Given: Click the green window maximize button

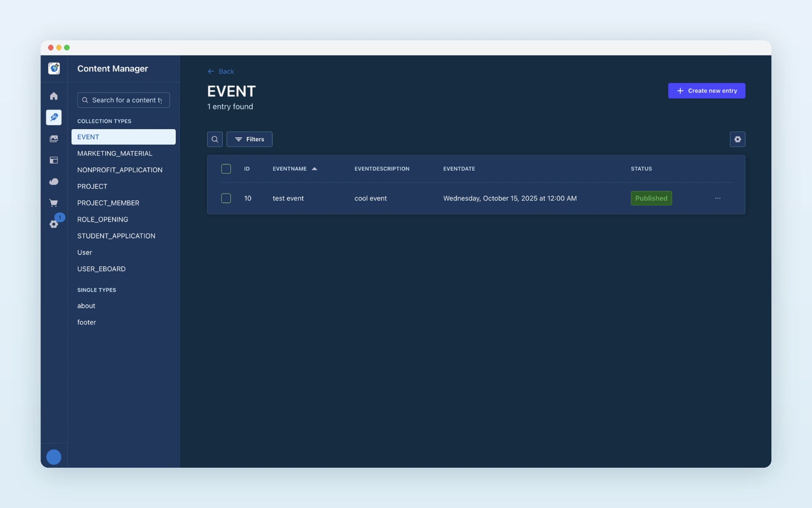Looking at the screenshot, I should (x=67, y=48).
